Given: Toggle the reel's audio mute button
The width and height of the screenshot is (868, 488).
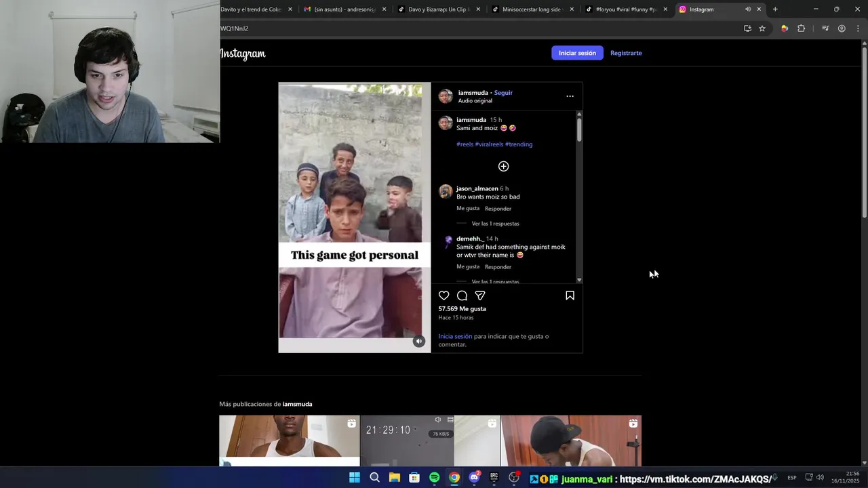Looking at the screenshot, I should 419,341.
